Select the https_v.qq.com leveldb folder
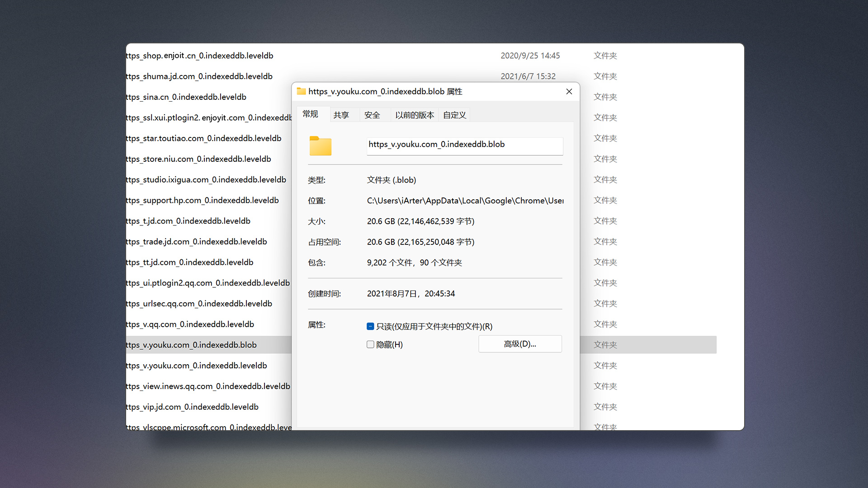 pos(190,324)
